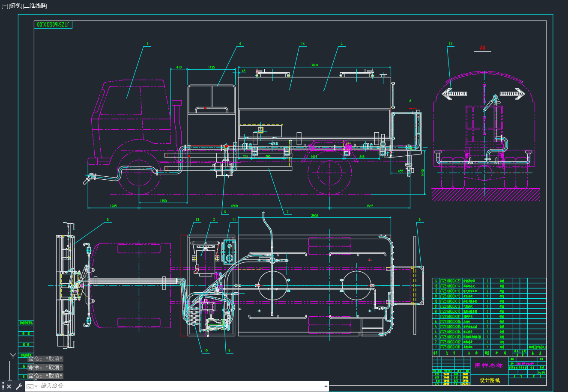Viewport: 568px width, 392px height.
Task: Expand command history with the up arrow
Action: pyautogui.click(x=326, y=386)
